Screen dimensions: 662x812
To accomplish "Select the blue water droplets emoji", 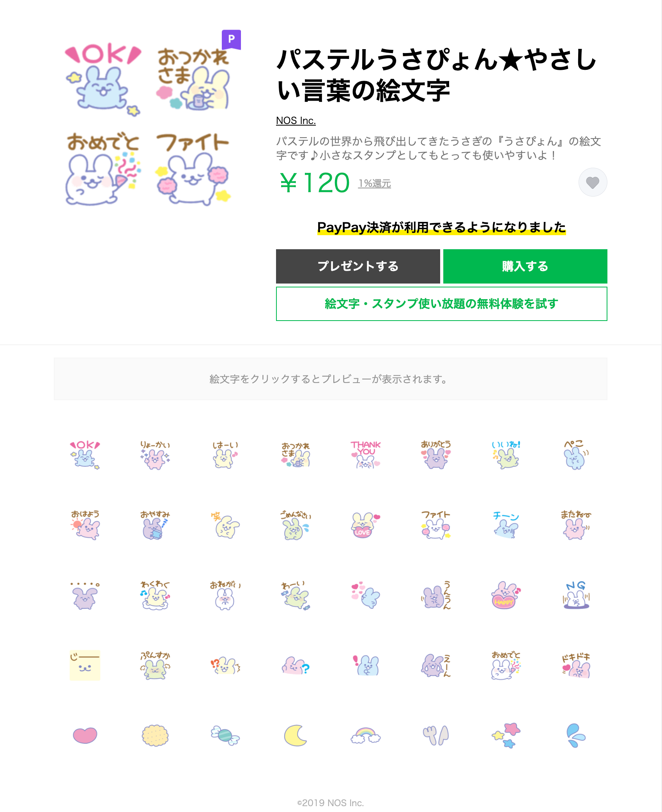I will 576,736.
